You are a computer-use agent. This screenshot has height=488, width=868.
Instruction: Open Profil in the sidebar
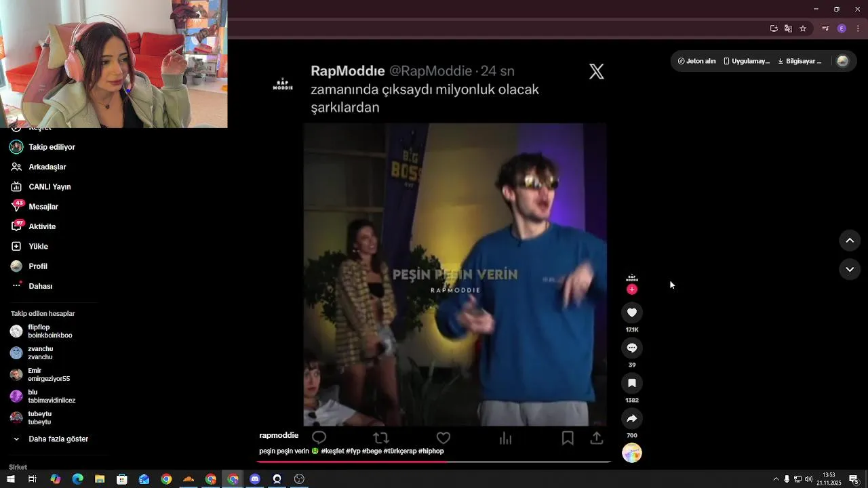[29, 266]
